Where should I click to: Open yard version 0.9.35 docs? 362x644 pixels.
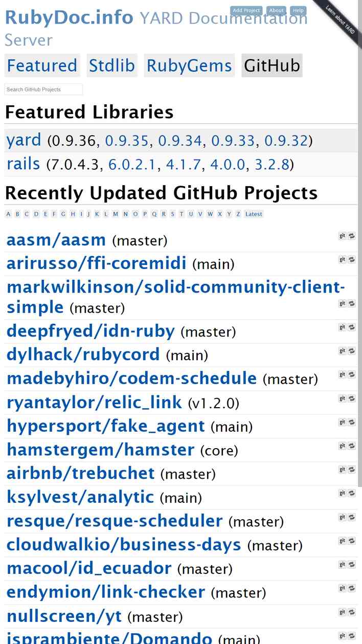pyautogui.click(x=127, y=141)
